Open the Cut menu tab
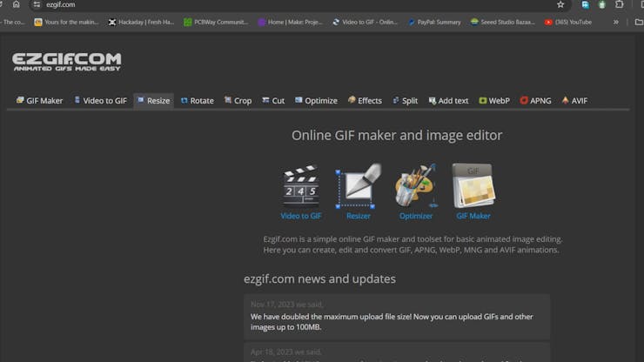 point(273,101)
